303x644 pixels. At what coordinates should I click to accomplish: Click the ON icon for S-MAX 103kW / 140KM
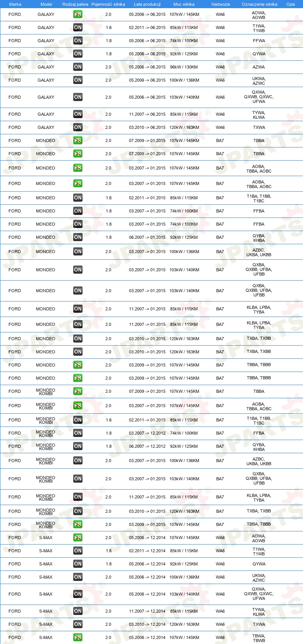[78, 594]
